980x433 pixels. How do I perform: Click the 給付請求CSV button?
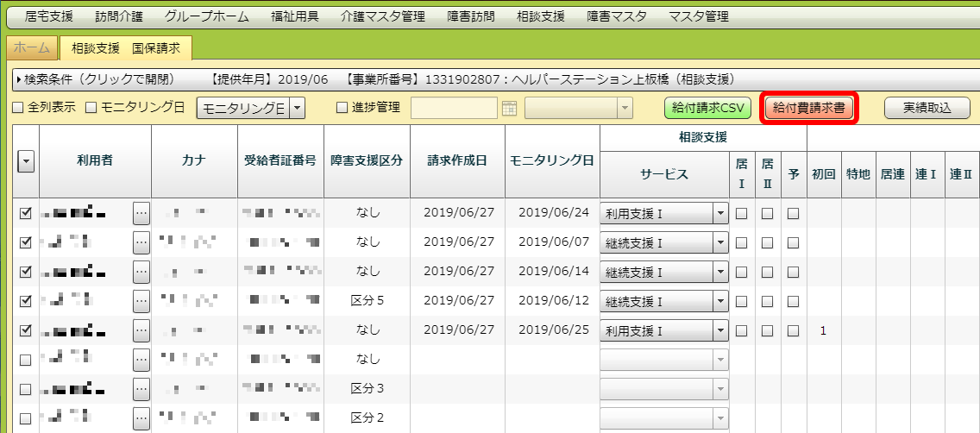click(x=707, y=108)
